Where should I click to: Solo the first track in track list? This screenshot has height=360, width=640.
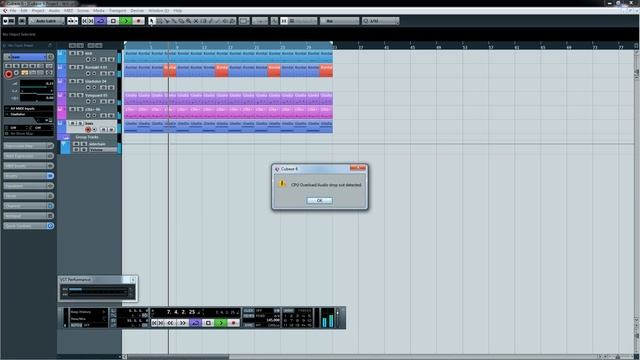pyautogui.click(x=80, y=53)
